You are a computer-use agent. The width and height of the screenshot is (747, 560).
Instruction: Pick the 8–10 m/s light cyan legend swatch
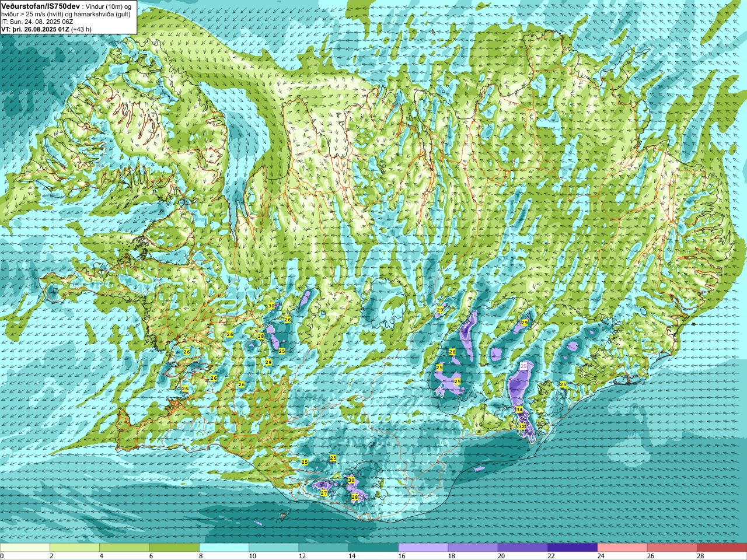224,548
